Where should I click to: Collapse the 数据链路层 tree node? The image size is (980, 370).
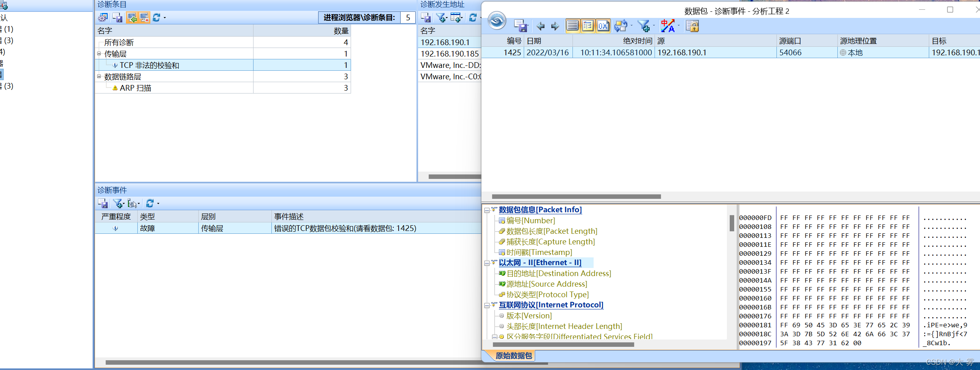99,76
